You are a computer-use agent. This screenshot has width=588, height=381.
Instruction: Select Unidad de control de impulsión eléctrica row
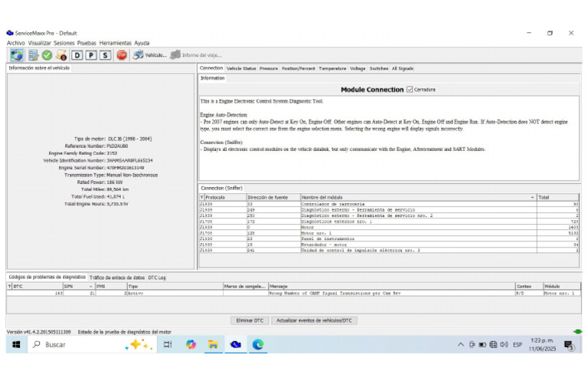389,250
